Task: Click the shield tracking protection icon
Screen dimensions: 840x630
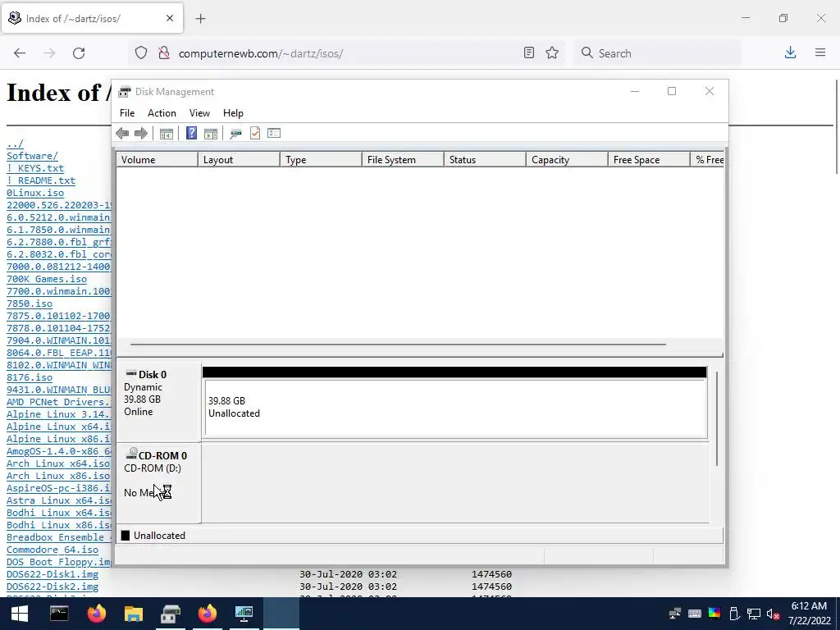Action: tap(141, 53)
